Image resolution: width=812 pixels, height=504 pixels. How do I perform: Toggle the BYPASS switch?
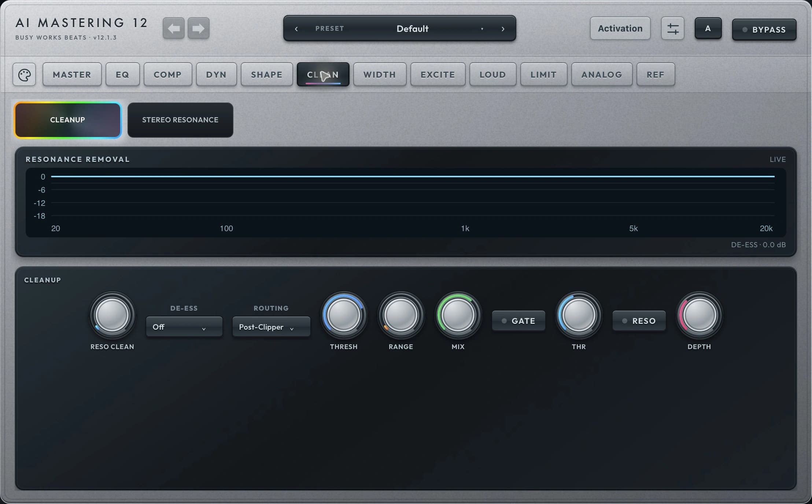(x=764, y=29)
